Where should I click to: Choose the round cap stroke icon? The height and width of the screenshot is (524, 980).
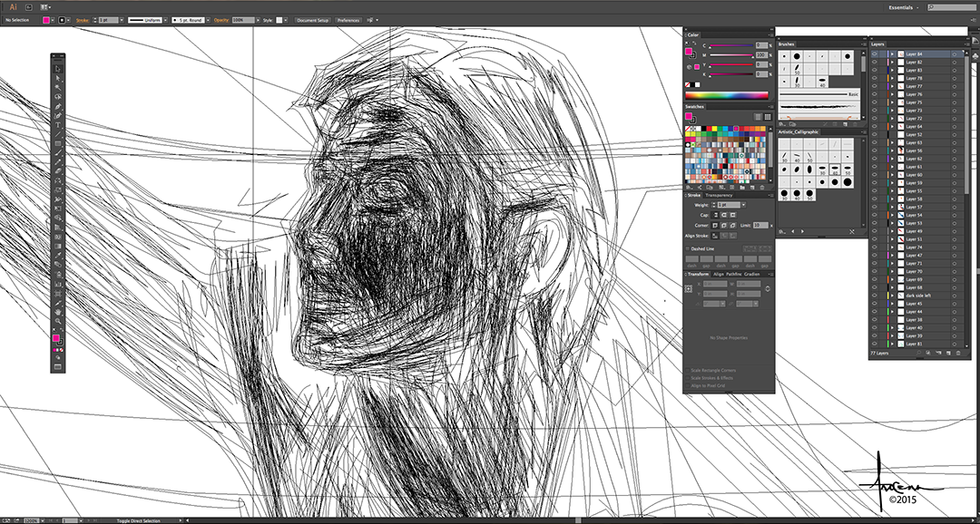[x=724, y=215]
